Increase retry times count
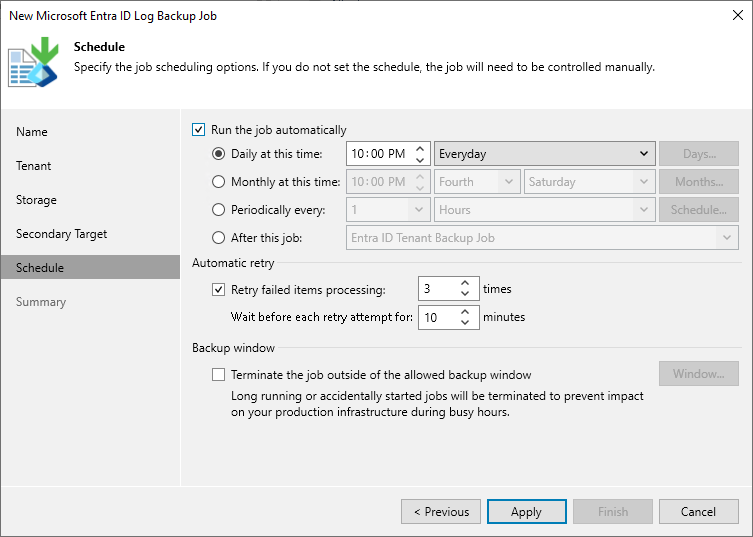Screen dimensions: 753x537 tap(465, 284)
